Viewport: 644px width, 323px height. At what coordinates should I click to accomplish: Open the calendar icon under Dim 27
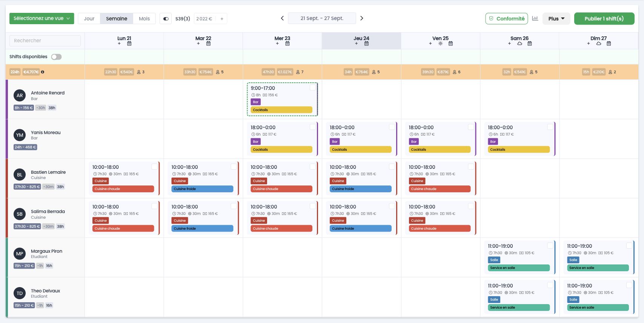(609, 43)
